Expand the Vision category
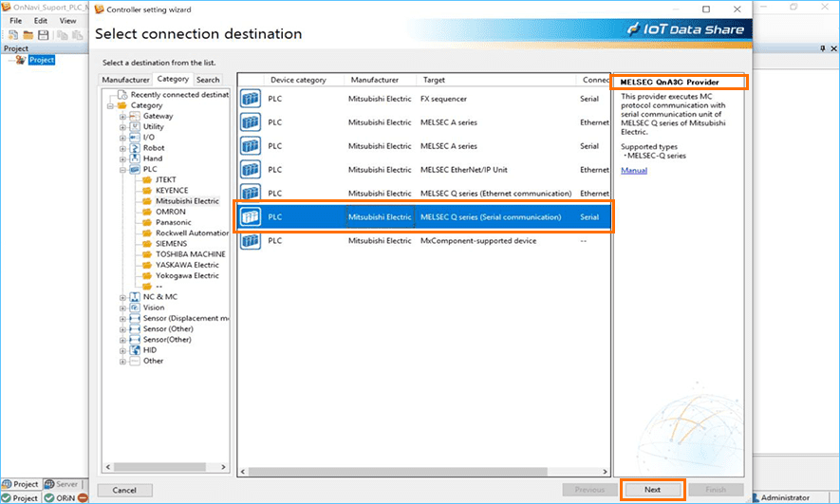840x504 pixels. tap(122, 308)
